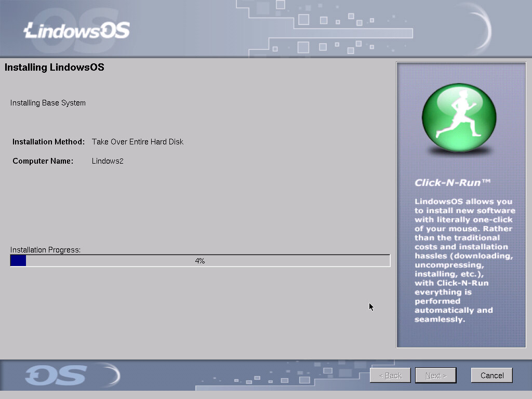Click the Click-N-Run description paragraph
The height and width of the screenshot is (399, 532).
[464, 260]
